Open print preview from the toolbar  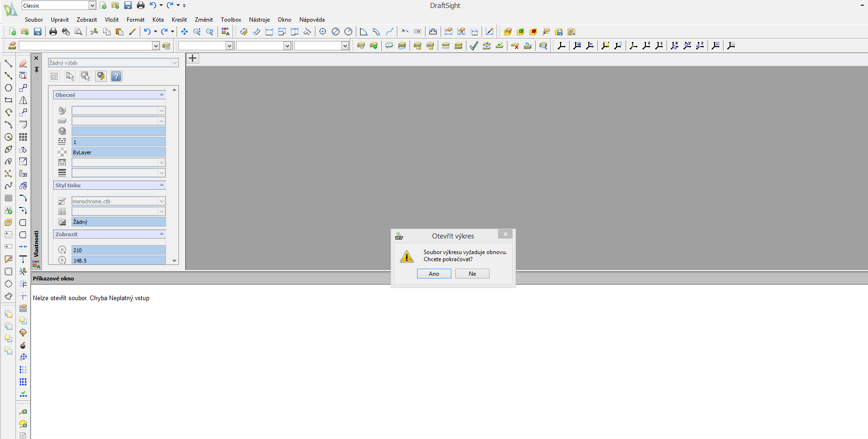(79, 32)
